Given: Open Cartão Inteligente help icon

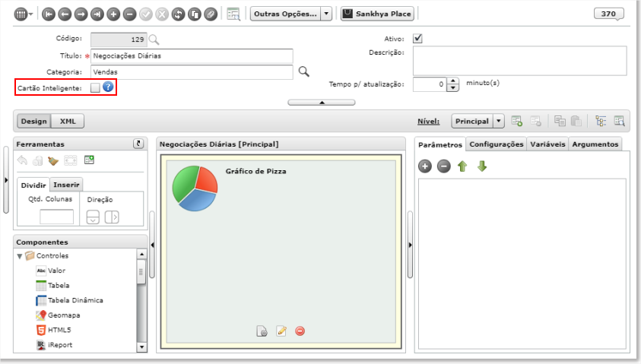Looking at the screenshot, I should click(x=108, y=87).
